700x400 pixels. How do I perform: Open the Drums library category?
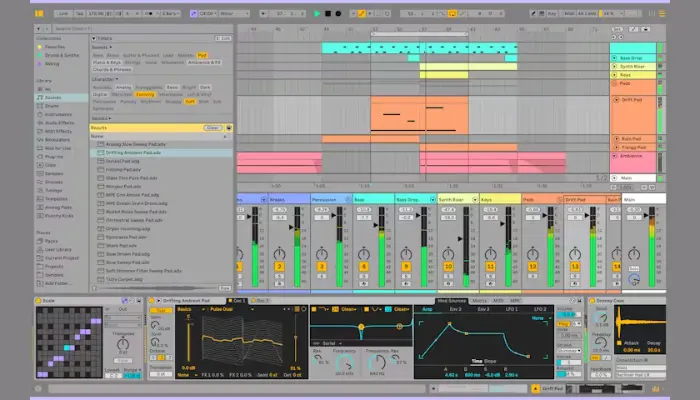point(62,106)
